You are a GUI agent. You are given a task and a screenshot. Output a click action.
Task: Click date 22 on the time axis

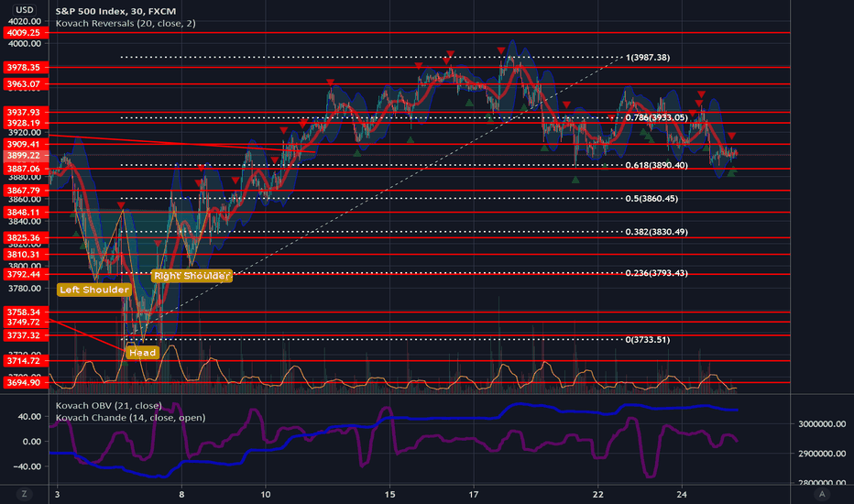tap(598, 495)
